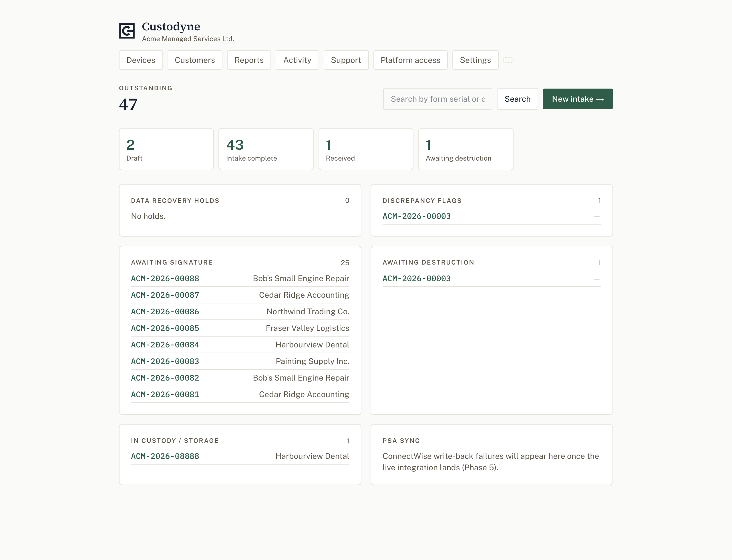Click the Custodyne logo icon
The height and width of the screenshot is (560, 732).
(x=127, y=31)
